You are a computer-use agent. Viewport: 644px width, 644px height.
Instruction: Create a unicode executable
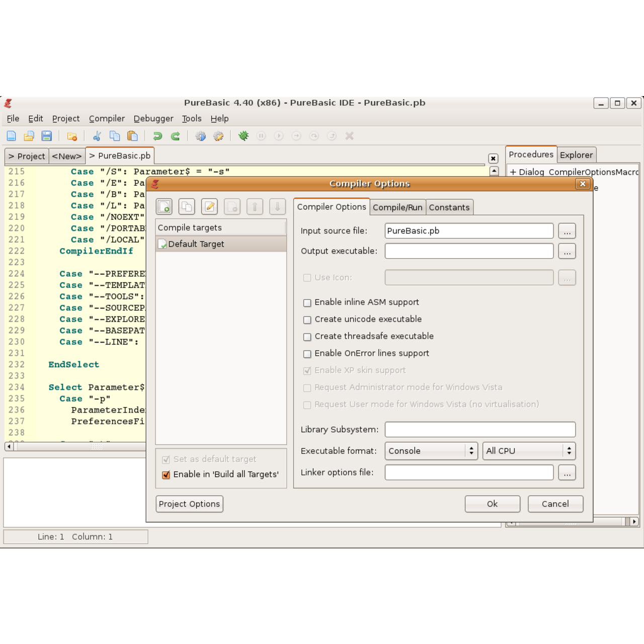click(x=307, y=319)
